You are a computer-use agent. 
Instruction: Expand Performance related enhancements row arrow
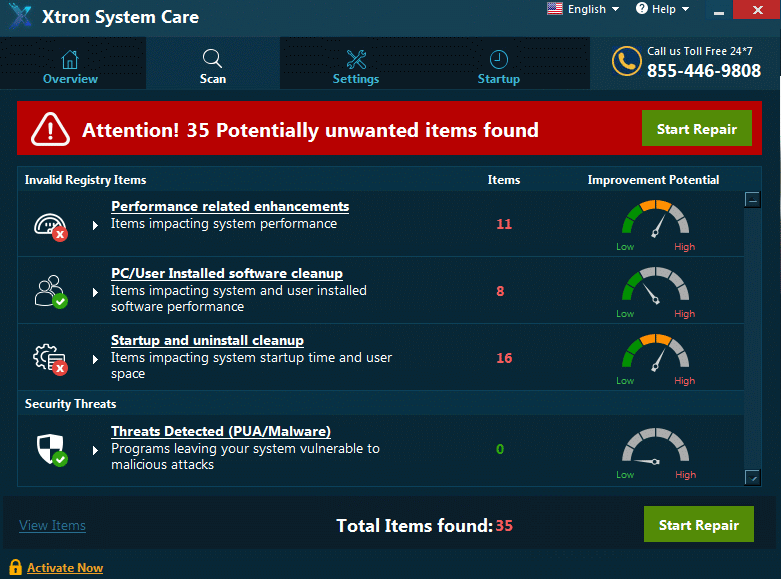[x=96, y=225]
